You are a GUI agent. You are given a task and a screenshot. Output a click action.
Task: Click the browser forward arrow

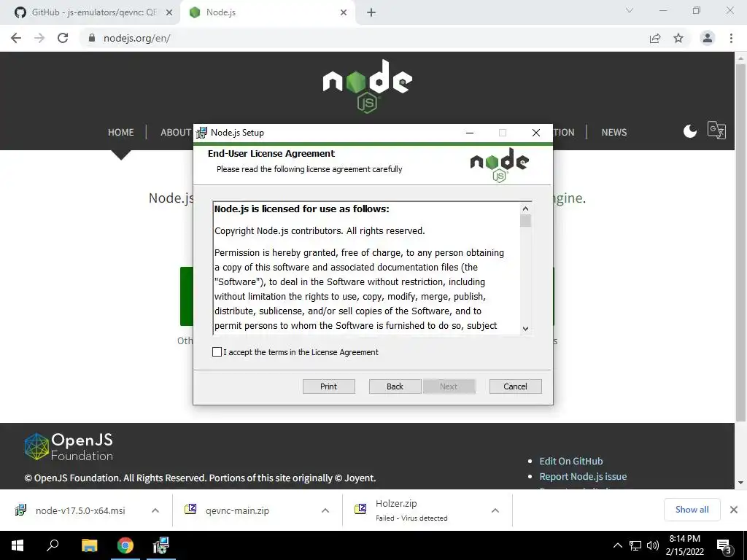[39, 38]
